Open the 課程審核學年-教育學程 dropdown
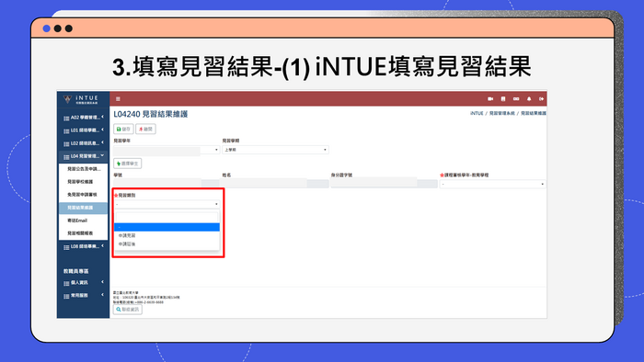 (x=492, y=185)
